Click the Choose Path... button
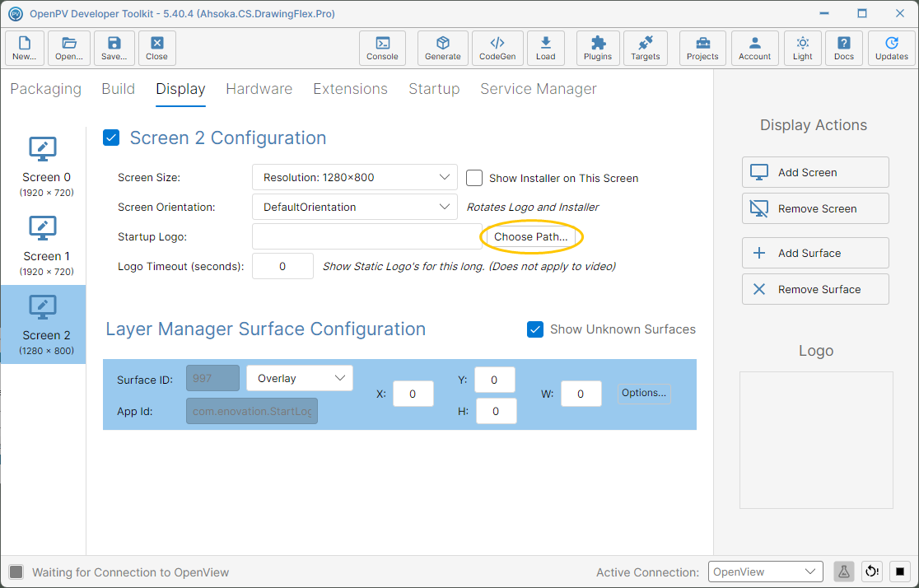This screenshot has width=919, height=588. click(531, 237)
